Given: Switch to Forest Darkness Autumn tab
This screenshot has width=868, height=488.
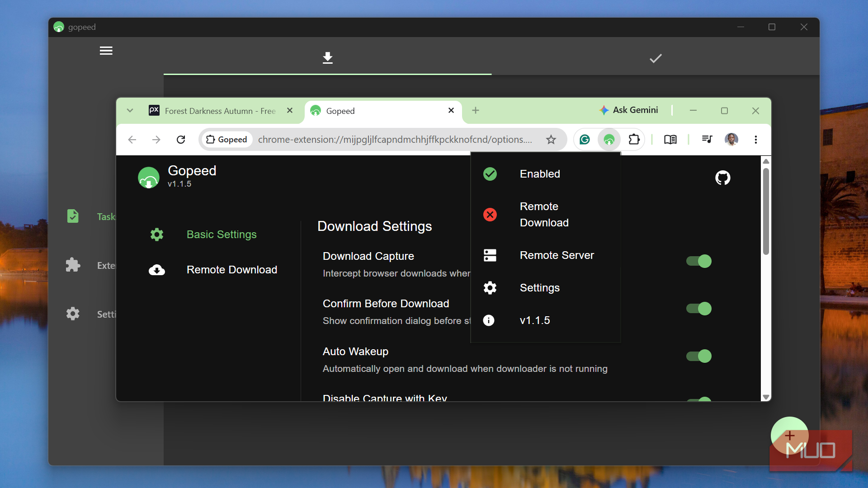Looking at the screenshot, I should click(220, 111).
